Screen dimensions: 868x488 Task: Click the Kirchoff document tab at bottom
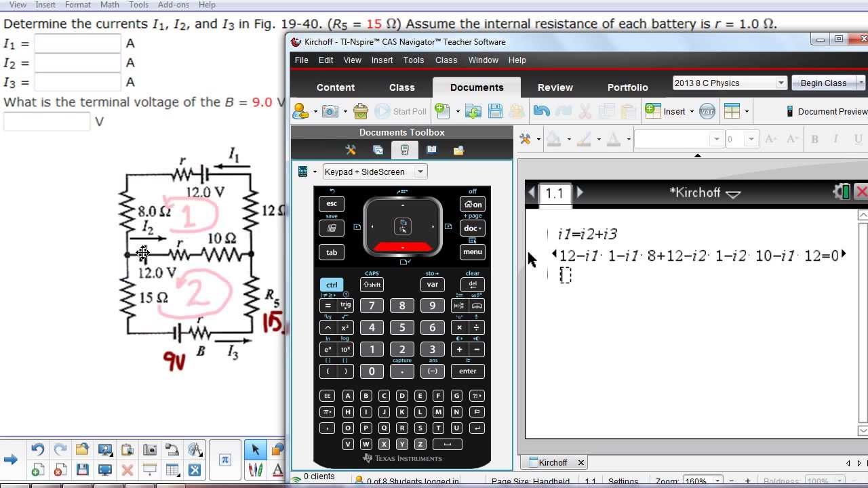click(x=553, y=462)
